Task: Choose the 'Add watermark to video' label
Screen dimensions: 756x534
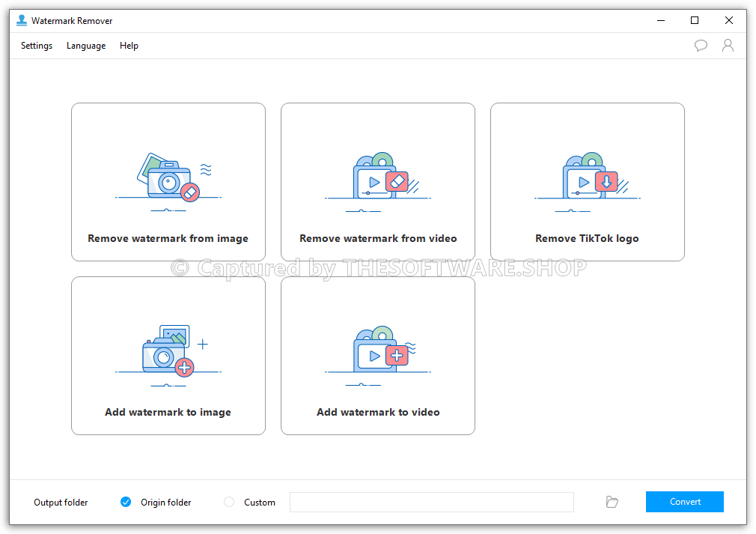Action: (x=378, y=412)
